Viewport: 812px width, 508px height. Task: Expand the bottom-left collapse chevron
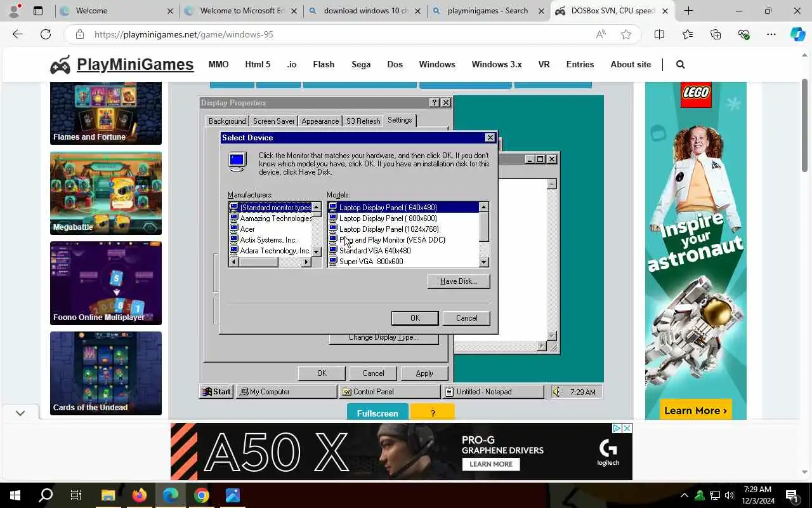[x=20, y=413]
